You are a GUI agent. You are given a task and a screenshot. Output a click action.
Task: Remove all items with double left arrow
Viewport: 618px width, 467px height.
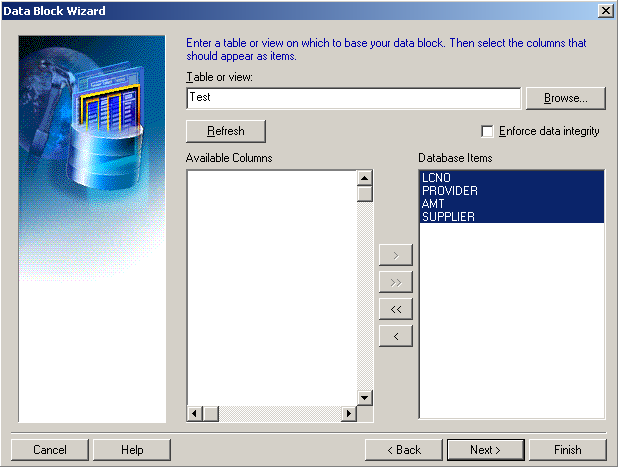(x=396, y=309)
